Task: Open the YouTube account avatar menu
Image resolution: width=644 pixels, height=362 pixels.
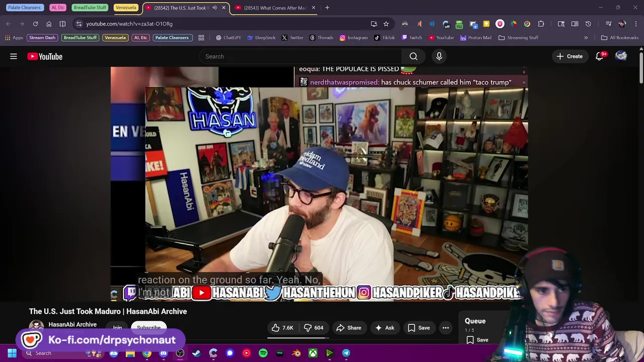Action: pyautogui.click(x=621, y=56)
